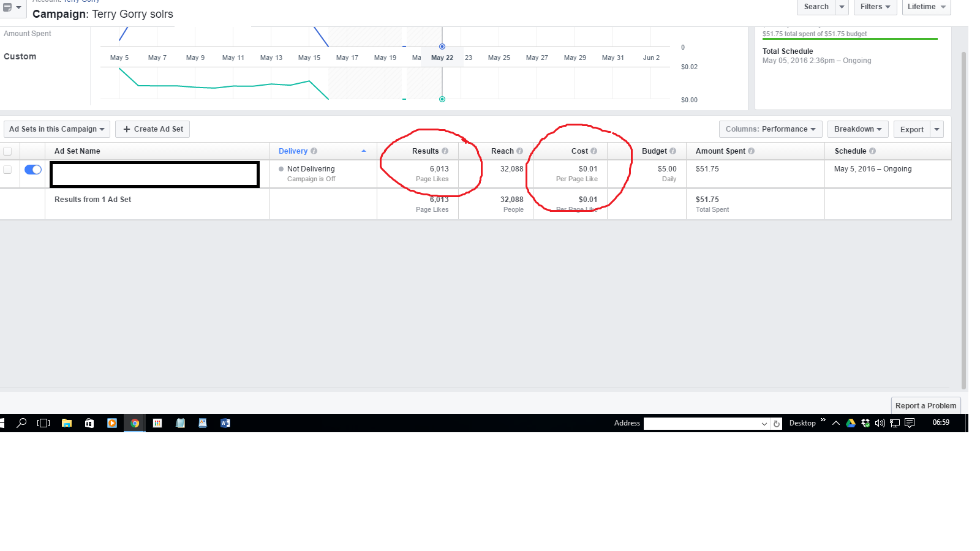Click the Amount Spent column info icon
The width and height of the screenshot is (980, 551).
752,151
